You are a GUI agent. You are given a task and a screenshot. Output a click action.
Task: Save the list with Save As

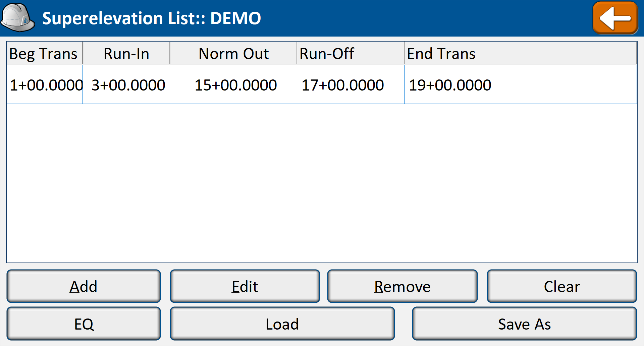(x=525, y=324)
